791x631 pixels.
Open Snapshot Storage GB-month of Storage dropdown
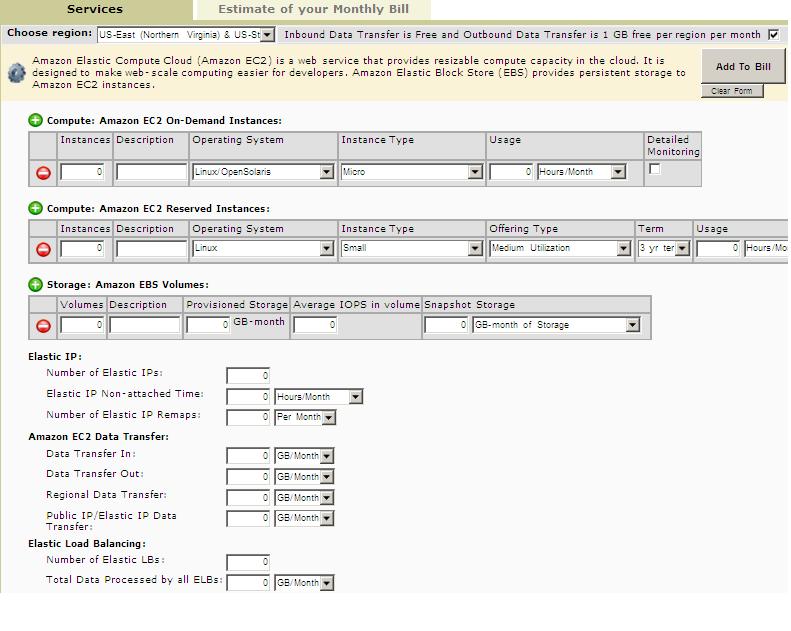(556, 325)
